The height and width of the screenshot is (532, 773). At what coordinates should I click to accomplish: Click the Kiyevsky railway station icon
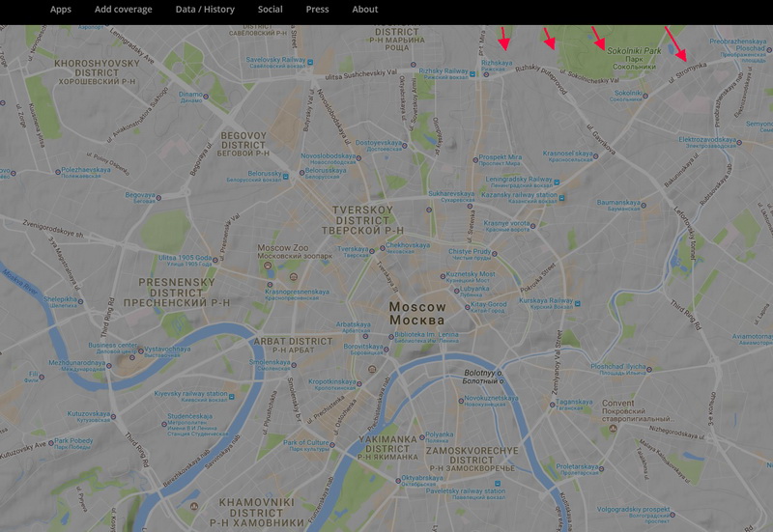[x=232, y=396]
